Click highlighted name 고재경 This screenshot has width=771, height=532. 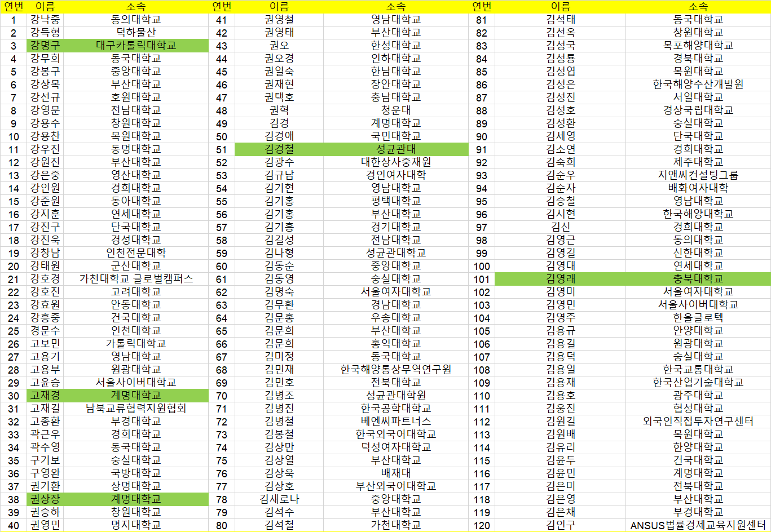coord(45,396)
